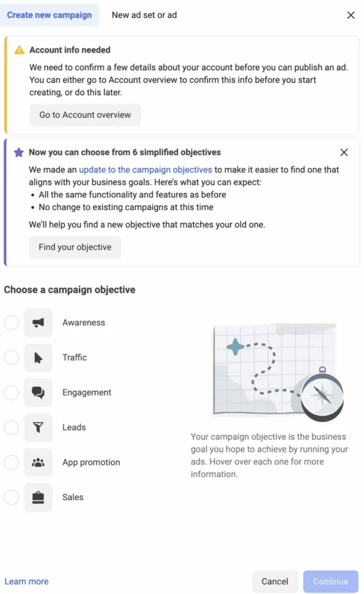This screenshot has width=364, height=594.
Task: Switch to the Create new campaign tab
Action: [50, 15]
